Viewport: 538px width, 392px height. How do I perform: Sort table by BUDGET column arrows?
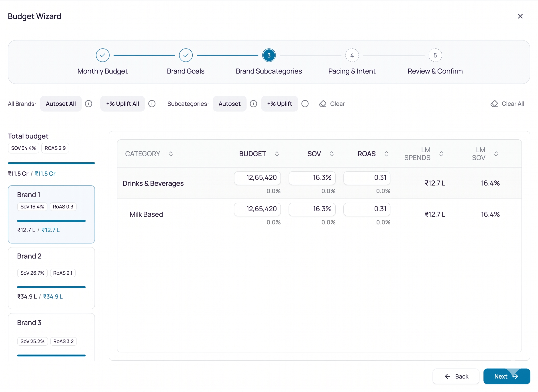(277, 154)
